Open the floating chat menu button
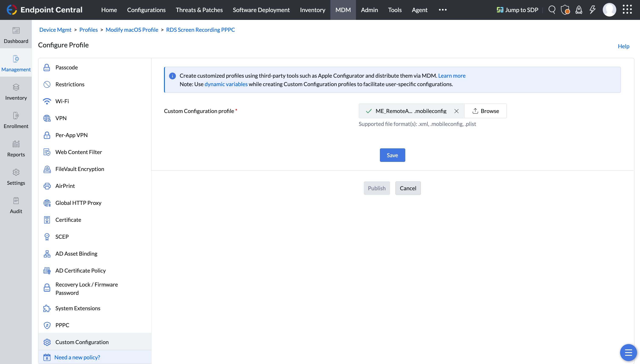The height and width of the screenshot is (364, 640). (628, 353)
